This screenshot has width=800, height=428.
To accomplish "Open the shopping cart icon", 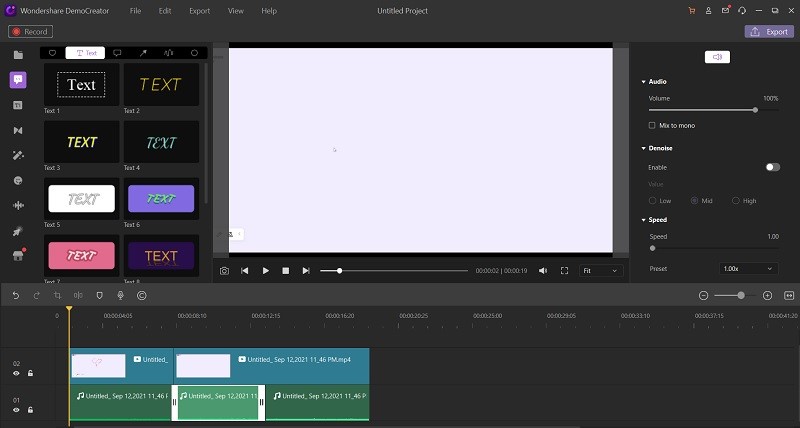I will click(692, 11).
